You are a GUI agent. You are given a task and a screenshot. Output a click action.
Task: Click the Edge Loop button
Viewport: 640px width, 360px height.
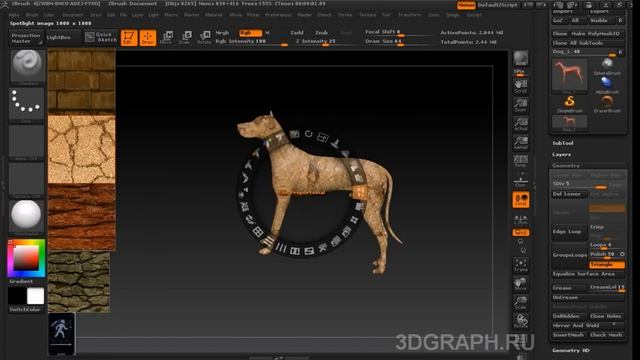point(569,231)
